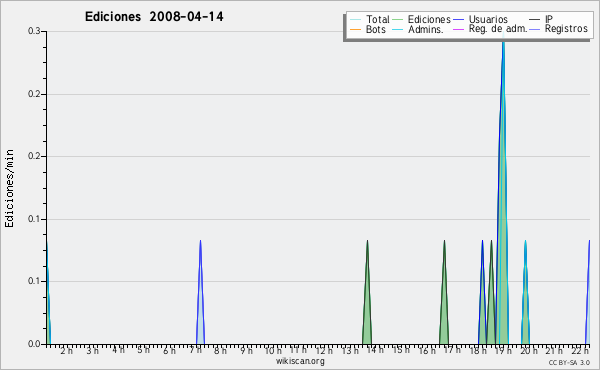Click the Bots legend entry
Image resolution: width=600 pixels, height=370 pixels.
(368, 29)
